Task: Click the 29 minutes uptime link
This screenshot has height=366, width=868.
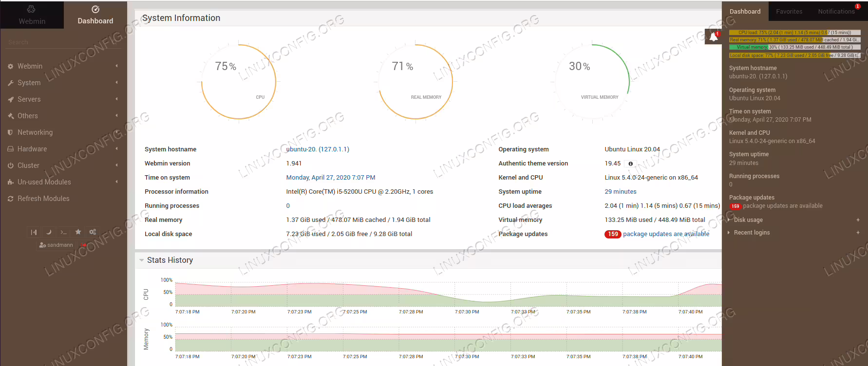Action: [621, 192]
